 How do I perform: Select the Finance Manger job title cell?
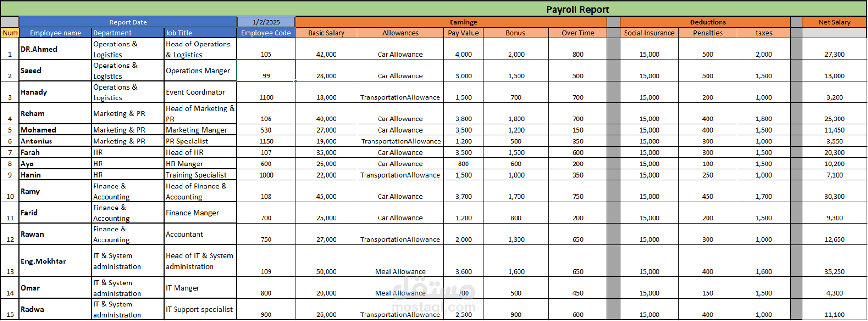200,212
